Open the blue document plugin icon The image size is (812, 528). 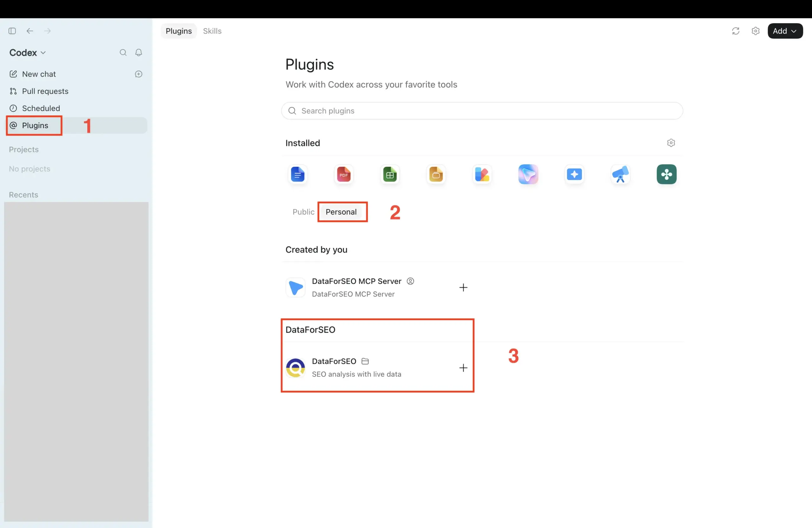pyautogui.click(x=298, y=174)
